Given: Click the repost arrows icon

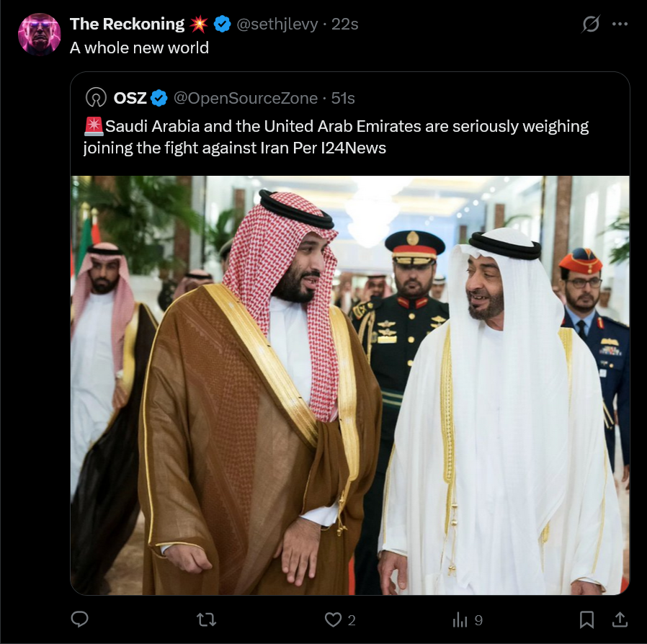Looking at the screenshot, I should pos(206,620).
